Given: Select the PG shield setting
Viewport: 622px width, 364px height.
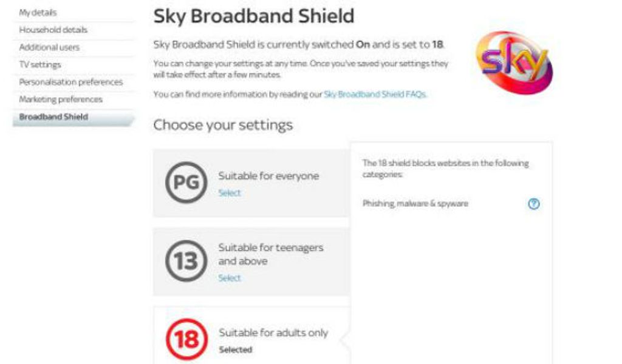Looking at the screenshot, I should [x=229, y=193].
